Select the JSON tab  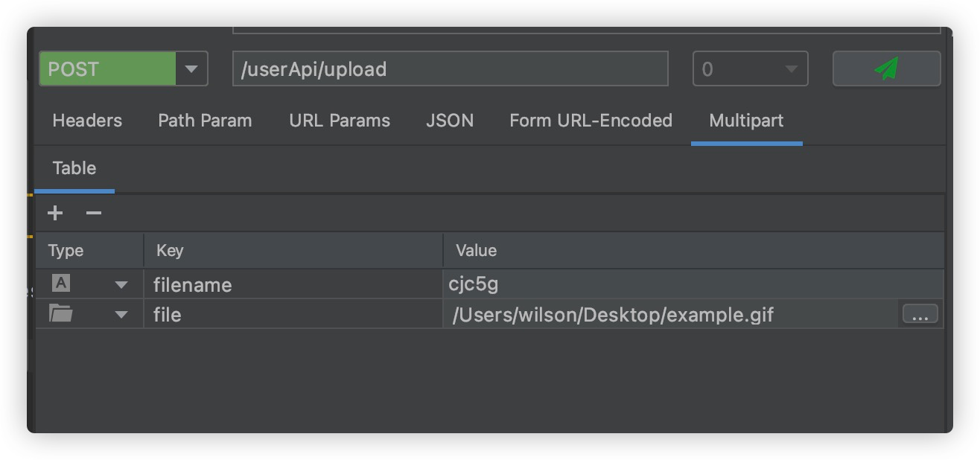point(450,121)
